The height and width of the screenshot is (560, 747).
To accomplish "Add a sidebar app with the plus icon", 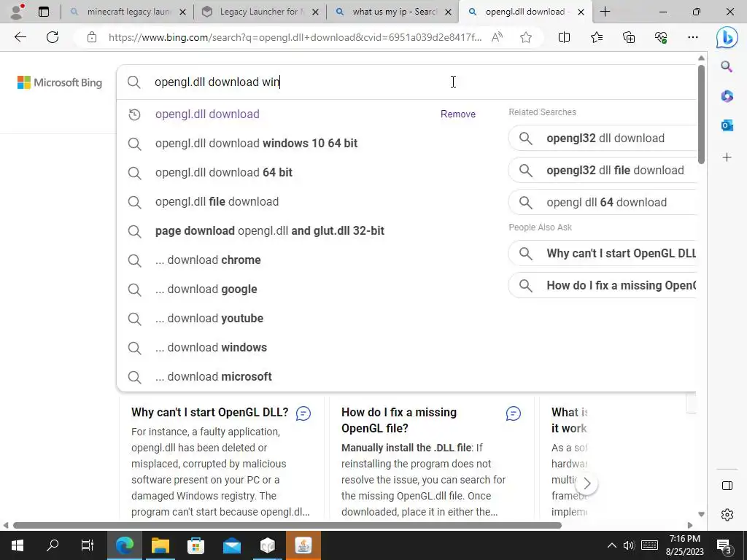I will tap(727, 157).
